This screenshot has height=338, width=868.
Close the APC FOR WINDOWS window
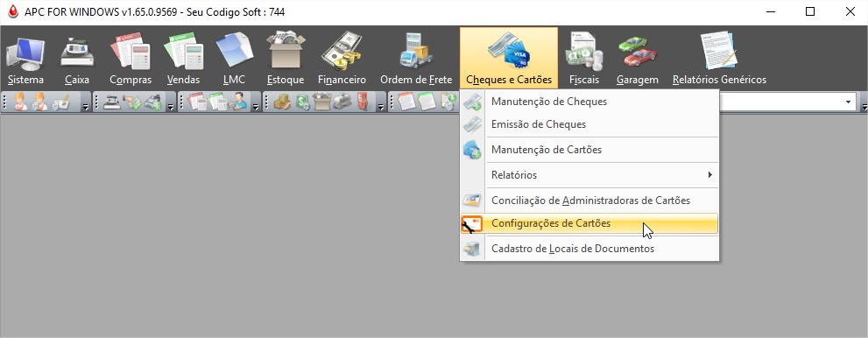[850, 11]
